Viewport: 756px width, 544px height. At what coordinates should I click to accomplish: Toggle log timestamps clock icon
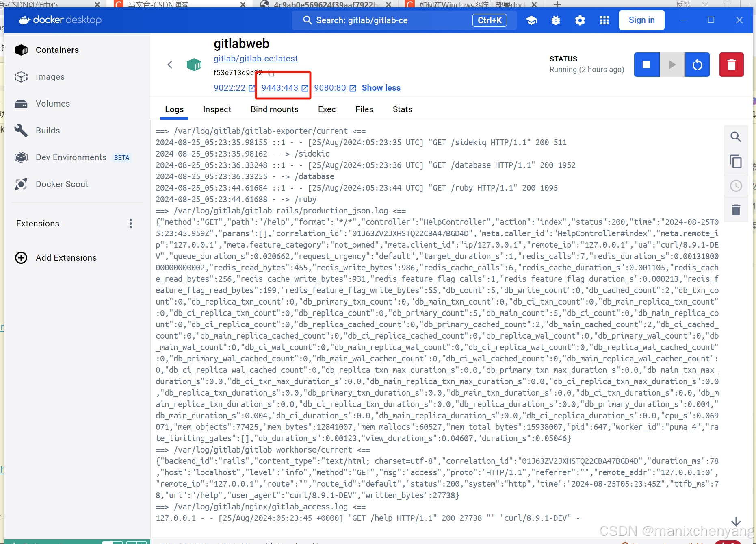click(x=736, y=186)
